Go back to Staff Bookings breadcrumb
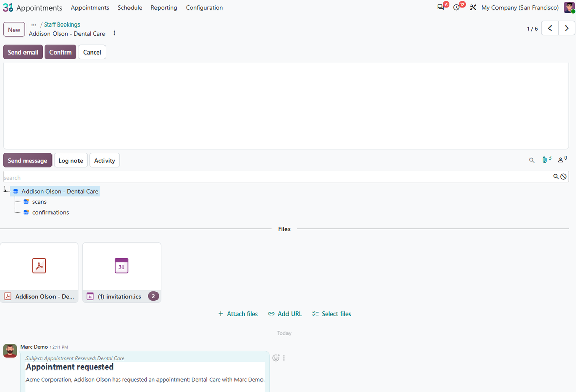The image size is (576, 392). tap(62, 24)
